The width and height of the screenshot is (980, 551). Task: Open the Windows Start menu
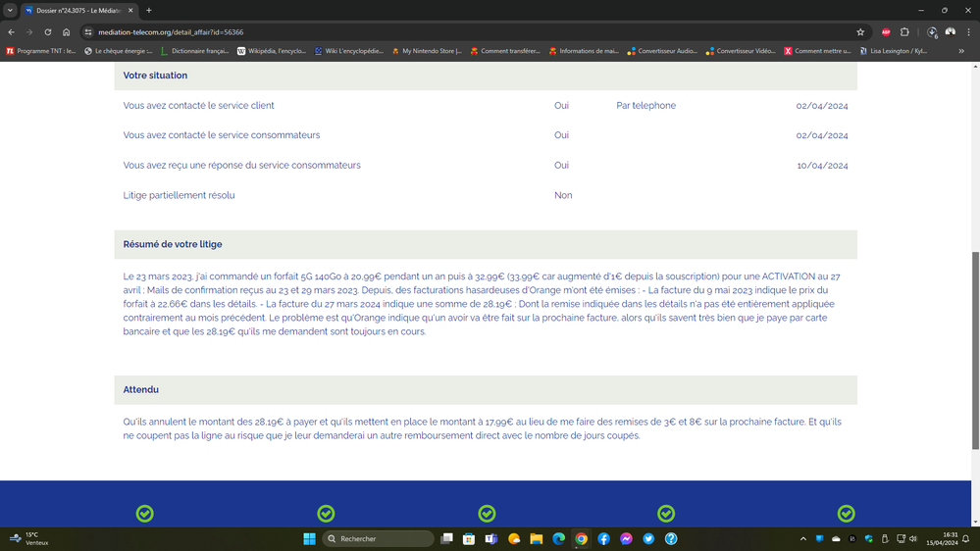click(x=309, y=538)
